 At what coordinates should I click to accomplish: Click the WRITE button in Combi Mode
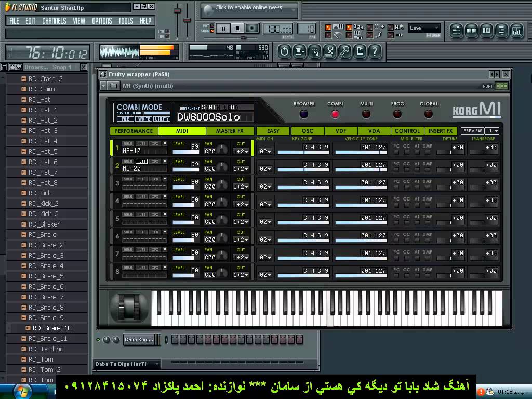click(144, 119)
